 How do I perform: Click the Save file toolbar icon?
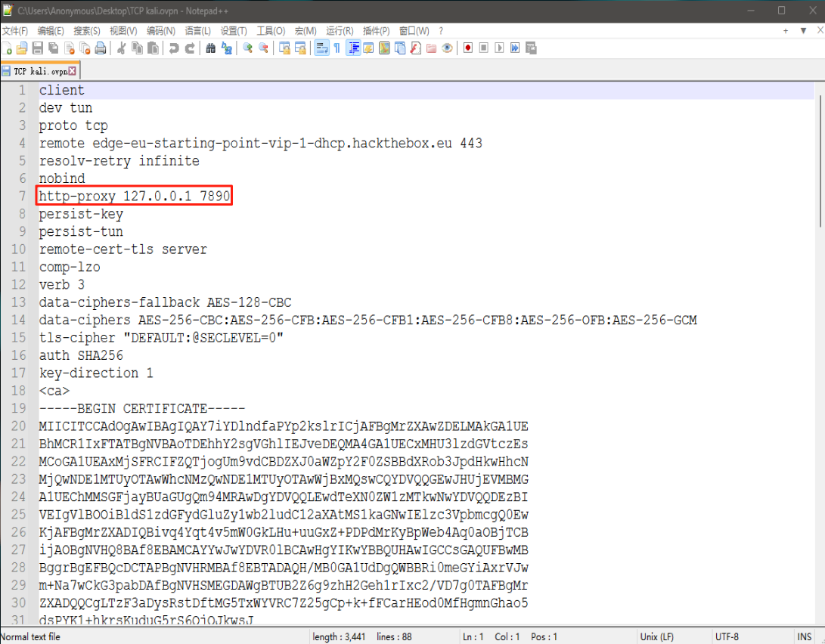(x=37, y=48)
